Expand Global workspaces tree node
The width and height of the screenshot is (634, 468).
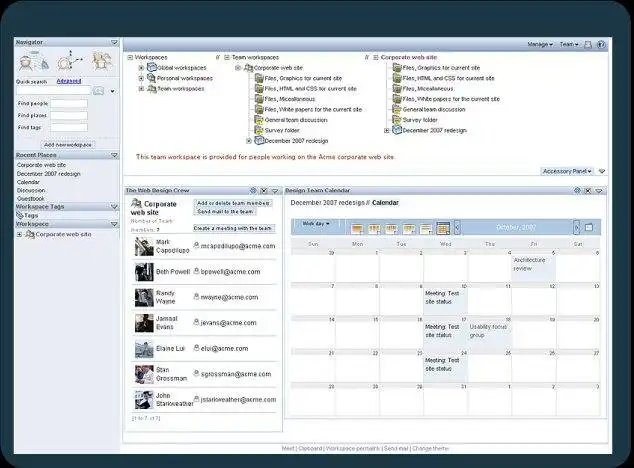(141, 68)
